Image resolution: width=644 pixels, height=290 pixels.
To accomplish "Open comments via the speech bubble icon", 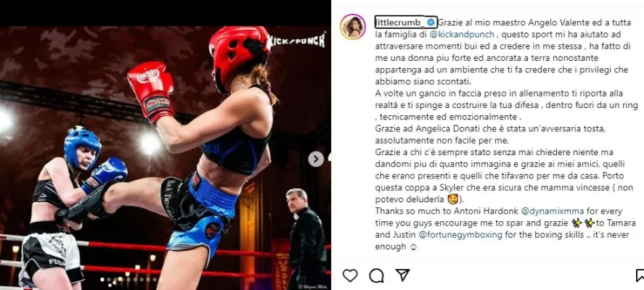I will (376, 275).
